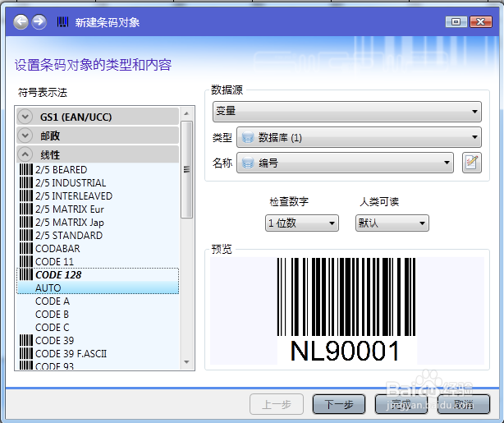Click barcode icon next to CODE 39
504x423 pixels.
pyautogui.click(x=26, y=340)
